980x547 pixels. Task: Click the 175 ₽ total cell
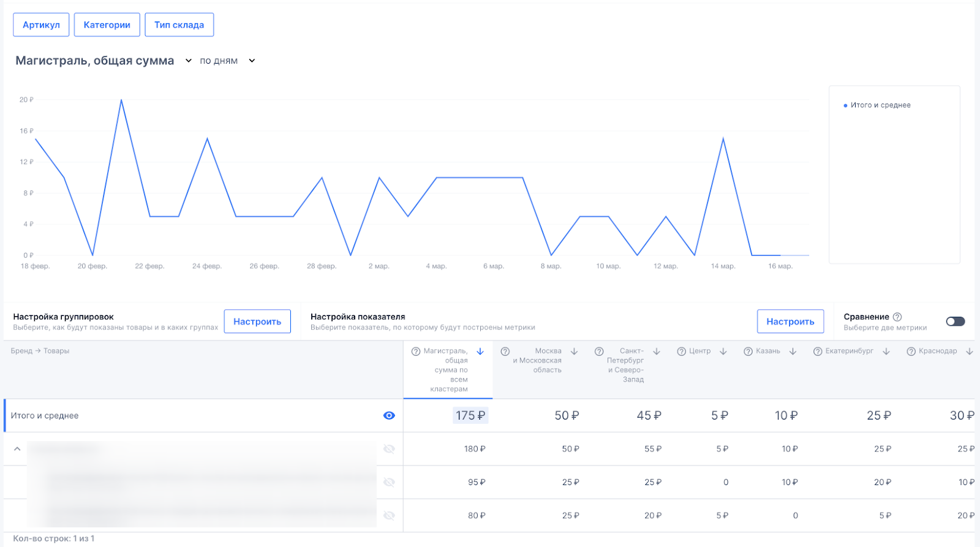tap(470, 416)
